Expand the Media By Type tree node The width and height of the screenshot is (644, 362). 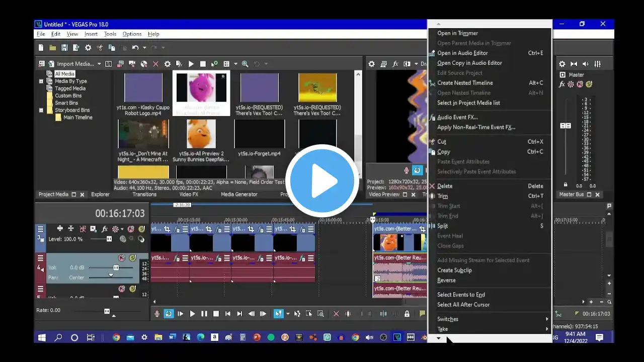tap(41, 81)
